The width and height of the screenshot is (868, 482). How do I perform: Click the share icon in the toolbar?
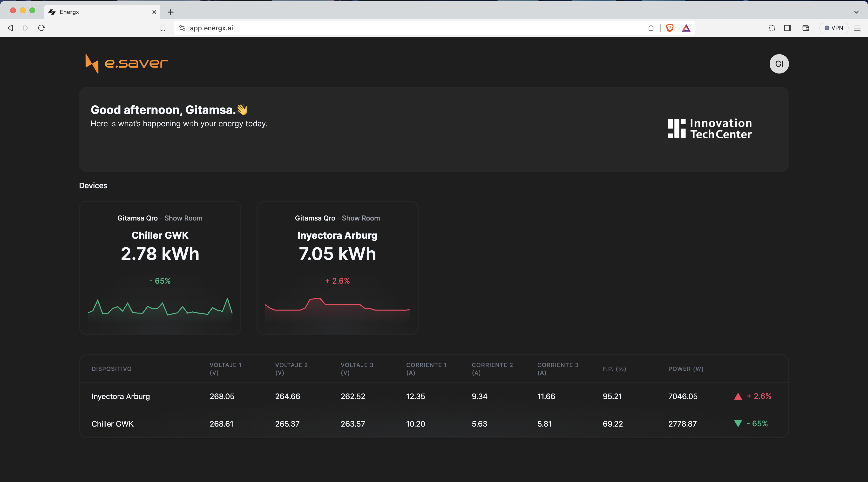(651, 28)
